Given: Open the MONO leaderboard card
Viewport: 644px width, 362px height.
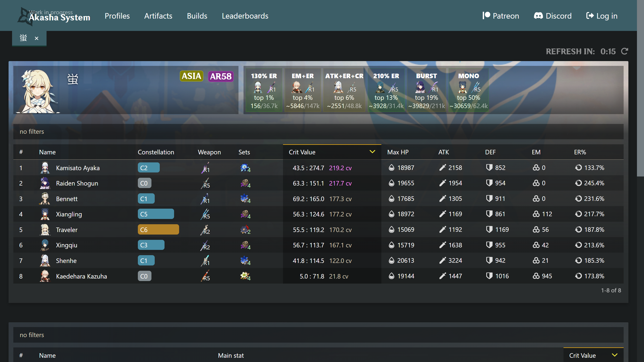Looking at the screenshot, I should tap(469, 90).
